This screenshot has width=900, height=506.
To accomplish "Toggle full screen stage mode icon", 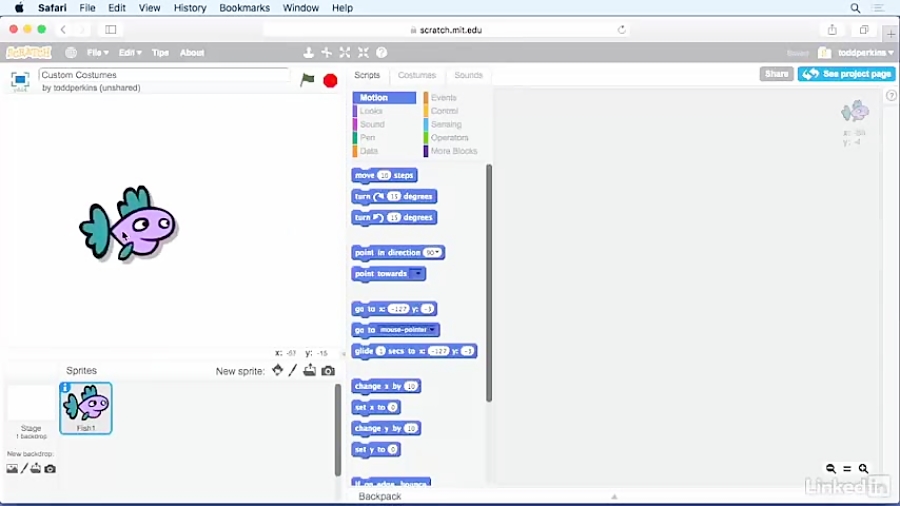I will point(20,80).
